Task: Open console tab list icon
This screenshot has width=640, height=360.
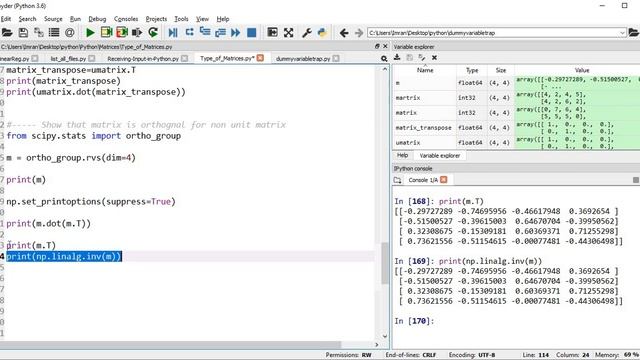Action: tap(398, 180)
